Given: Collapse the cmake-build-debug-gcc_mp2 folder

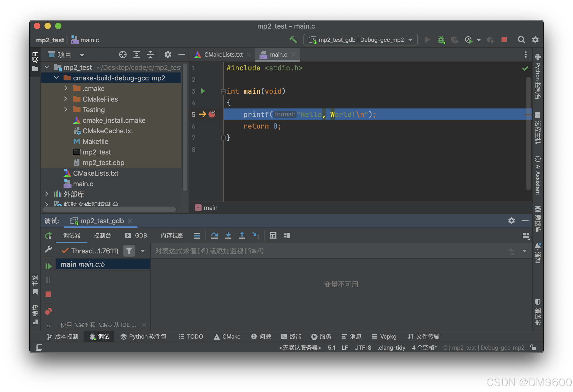Looking at the screenshot, I should point(56,78).
